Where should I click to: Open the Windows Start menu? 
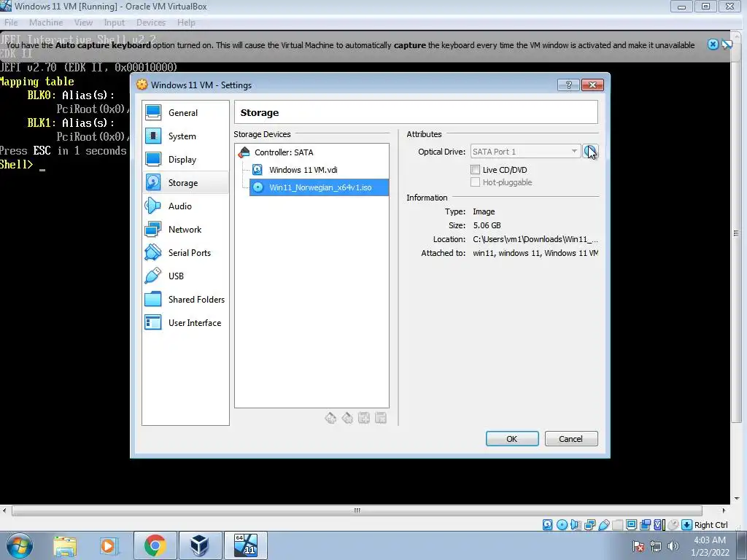[19, 546]
